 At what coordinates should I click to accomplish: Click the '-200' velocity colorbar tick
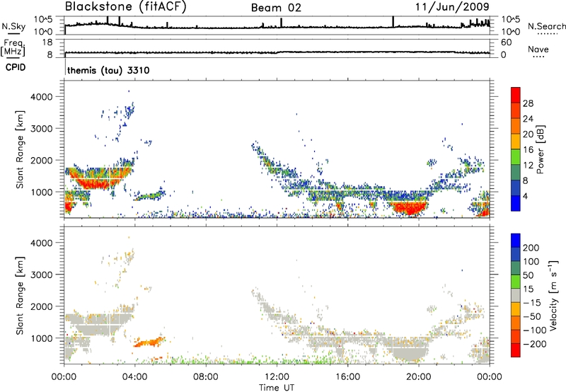click(535, 344)
